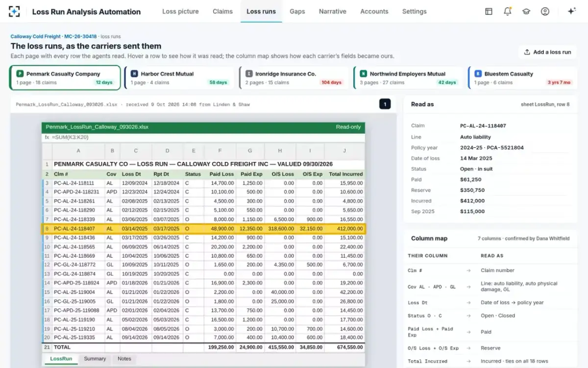Click the Paid Loss column header cell
This screenshot has width=588, height=368.
[x=220, y=174]
